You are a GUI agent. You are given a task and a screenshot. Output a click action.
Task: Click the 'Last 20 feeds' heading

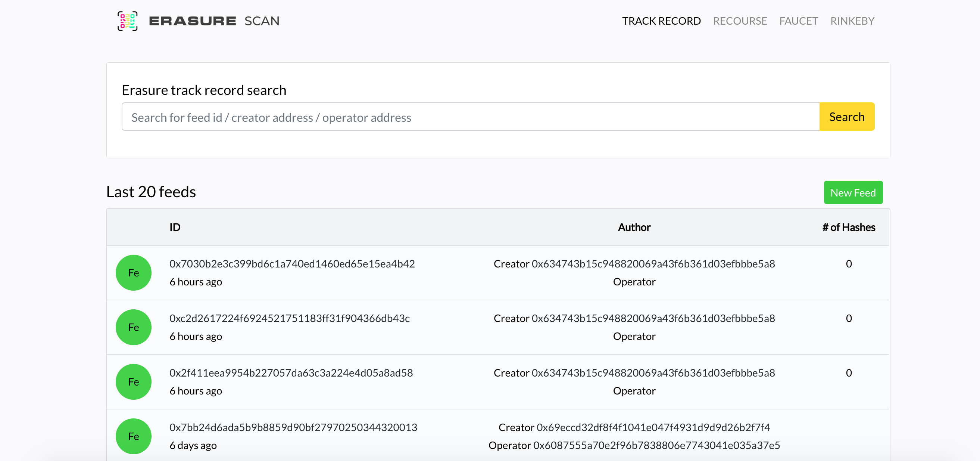pos(151,192)
